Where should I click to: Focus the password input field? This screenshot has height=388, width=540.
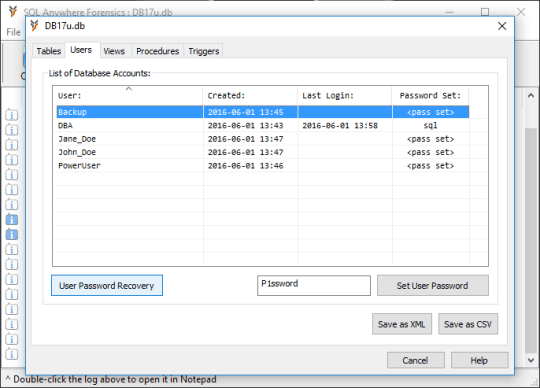pos(314,285)
